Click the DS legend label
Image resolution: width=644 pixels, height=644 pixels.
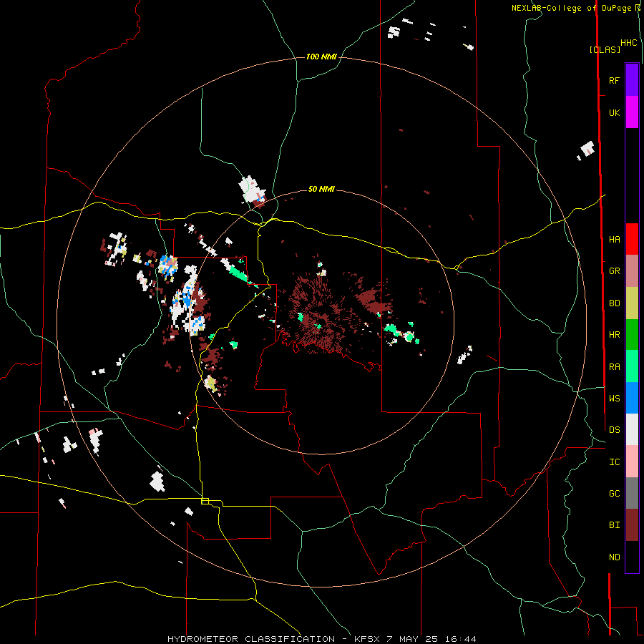(614, 429)
